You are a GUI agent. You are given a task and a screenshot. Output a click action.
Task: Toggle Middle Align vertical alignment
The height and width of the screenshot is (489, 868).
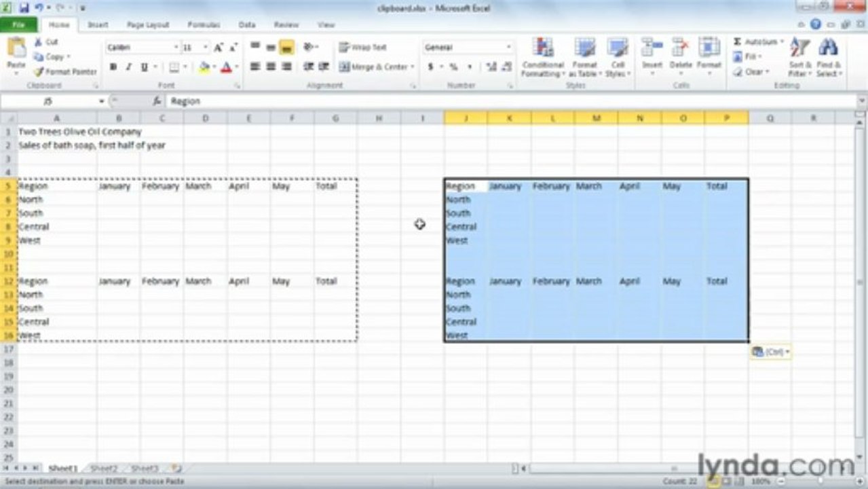[271, 47]
